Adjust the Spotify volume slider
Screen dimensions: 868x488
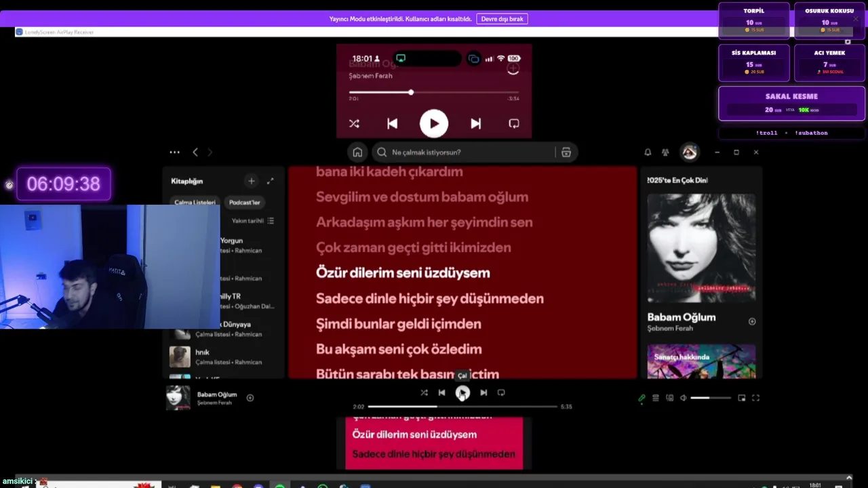[x=711, y=398]
